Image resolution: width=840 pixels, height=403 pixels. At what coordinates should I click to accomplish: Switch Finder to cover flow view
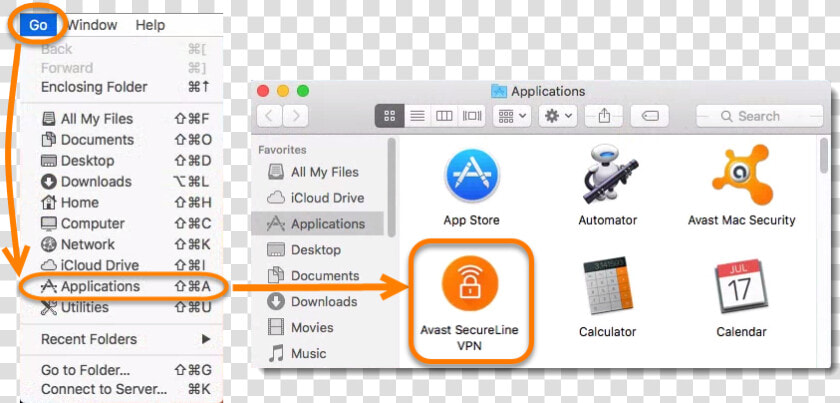point(472,116)
